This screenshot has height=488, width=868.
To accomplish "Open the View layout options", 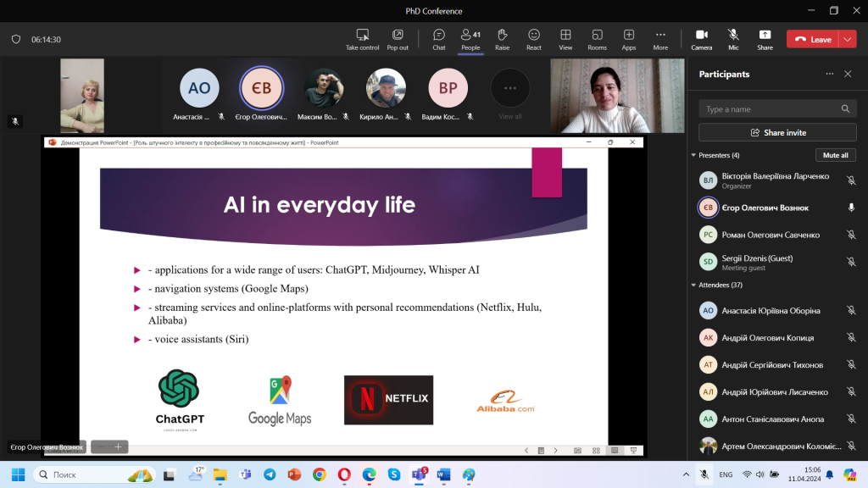I will pos(565,38).
